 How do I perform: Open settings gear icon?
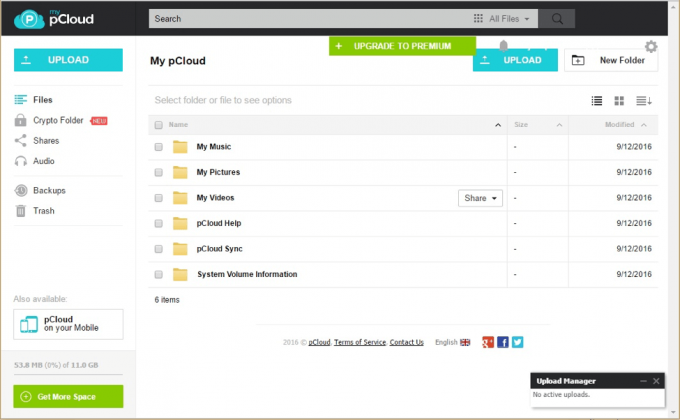coord(651,46)
